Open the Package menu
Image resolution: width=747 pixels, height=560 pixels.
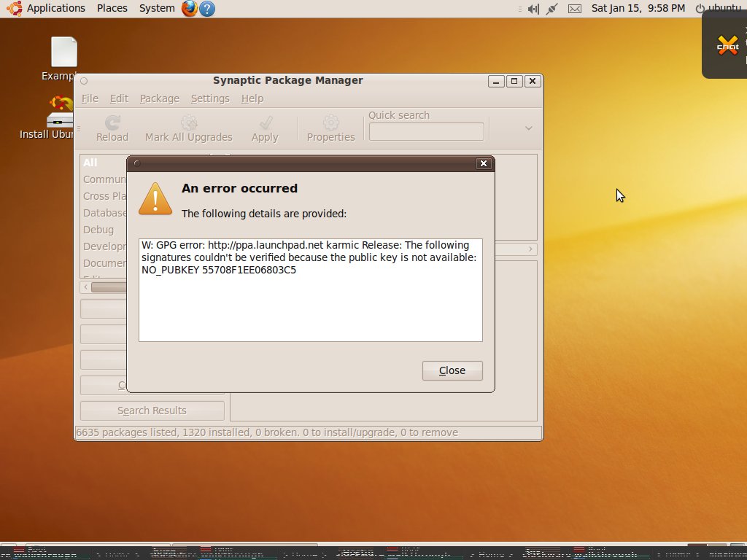160,98
